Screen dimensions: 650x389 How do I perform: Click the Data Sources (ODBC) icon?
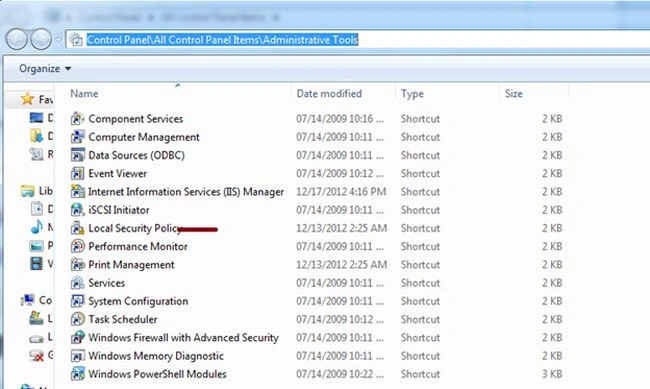point(78,155)
